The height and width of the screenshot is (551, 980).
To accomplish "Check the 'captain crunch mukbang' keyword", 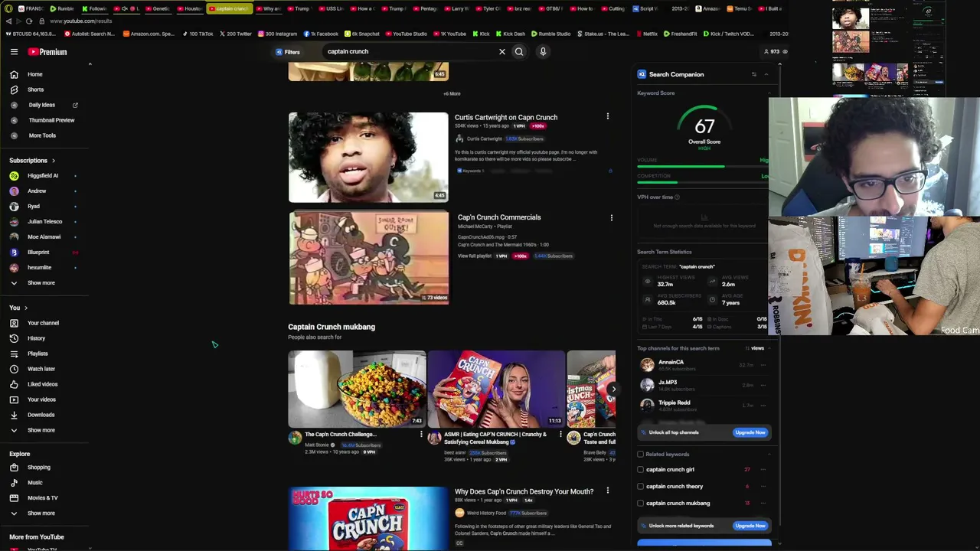I will [641, 504].
